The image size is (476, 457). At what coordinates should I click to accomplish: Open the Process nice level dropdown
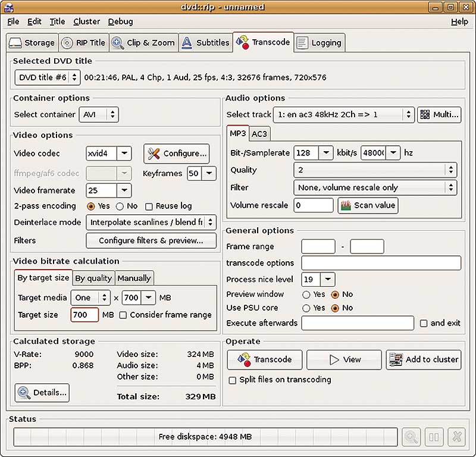pyautogui.click(x=328, y=279)
